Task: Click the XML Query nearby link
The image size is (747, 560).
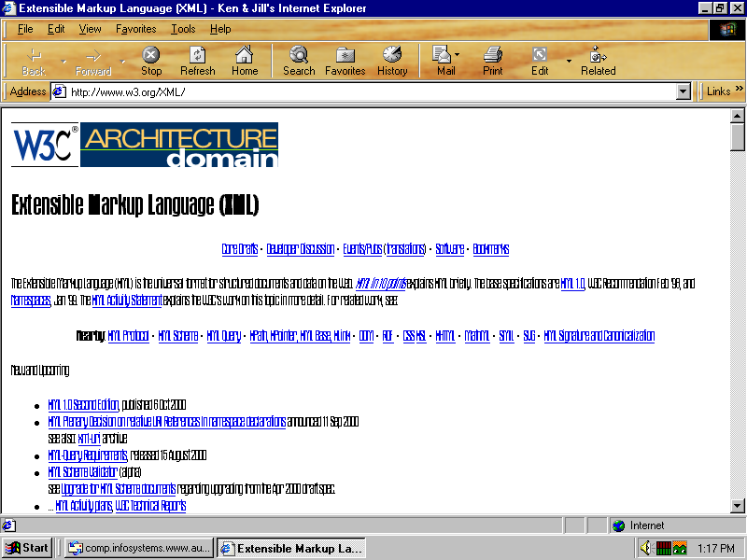Action: (x=224, y=336)
